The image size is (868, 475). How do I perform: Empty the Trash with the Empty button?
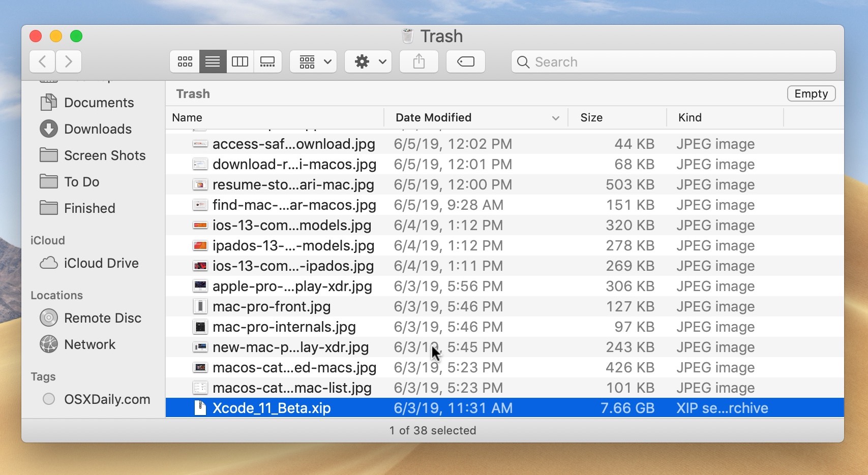tap(811, 93)
